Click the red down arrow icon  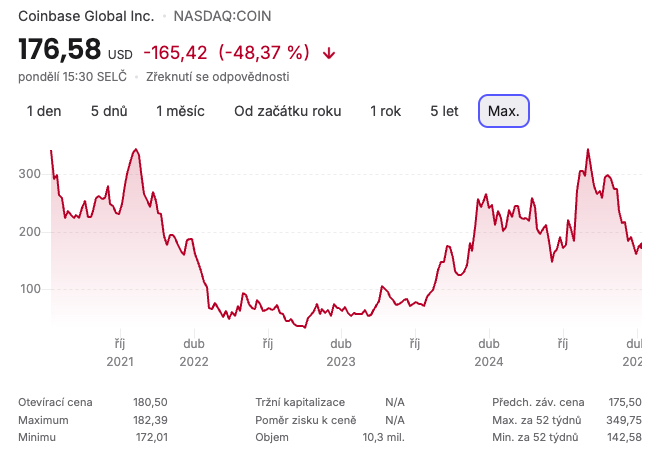coord(329,54)
